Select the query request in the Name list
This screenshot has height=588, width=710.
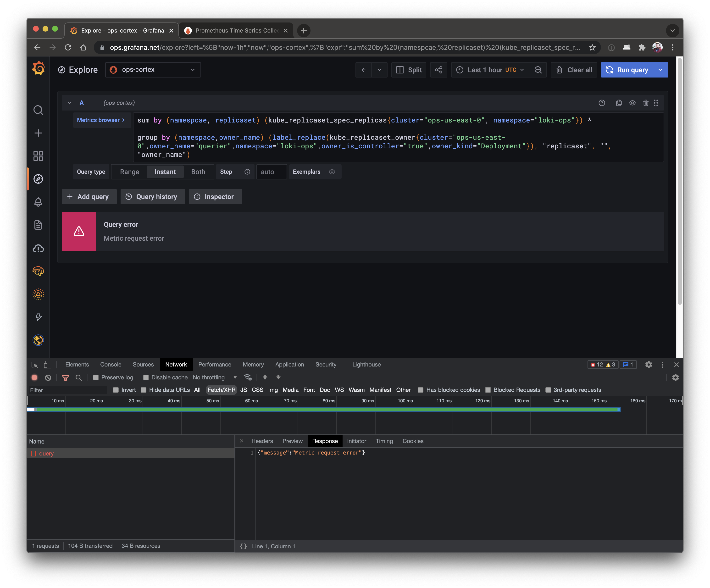(x=46, y=453)
